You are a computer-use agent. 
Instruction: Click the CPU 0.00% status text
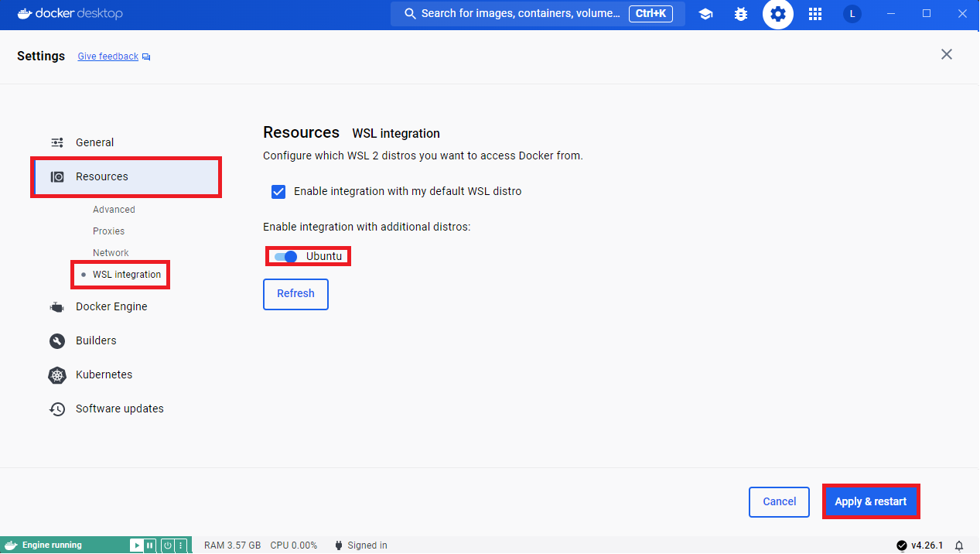tap(293, 545)
